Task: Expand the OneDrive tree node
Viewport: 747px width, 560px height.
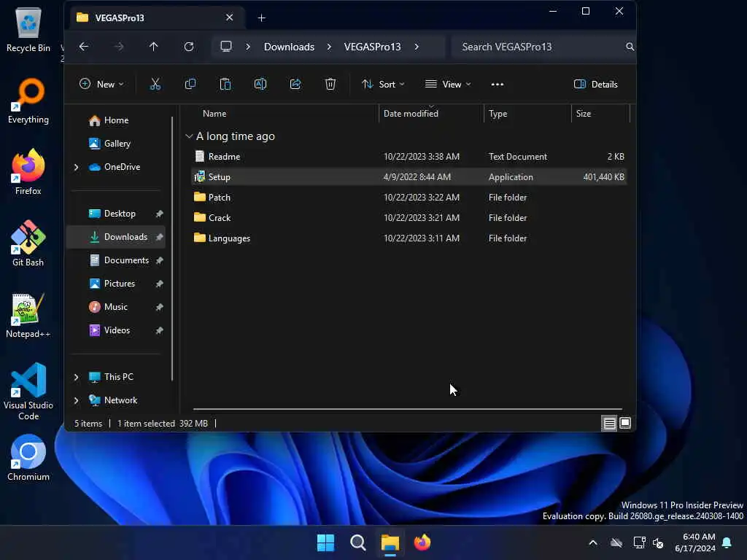Action: 76,167
